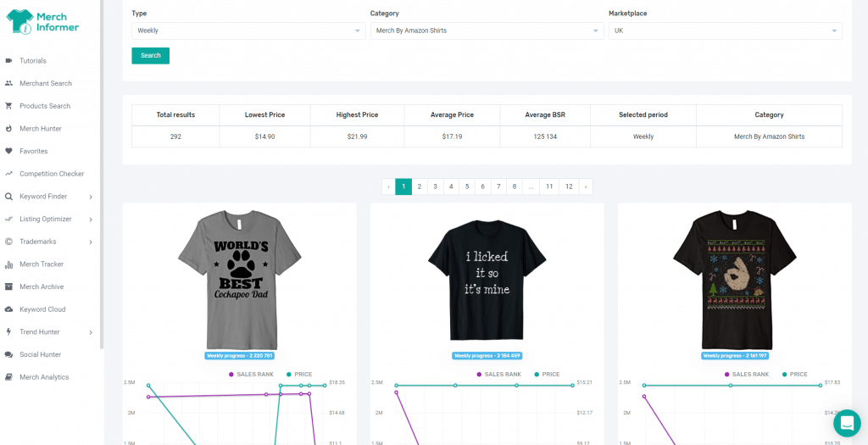Click Weekly progress 2 220 781 badge
Viewport: 868px width, 445px height.
pos(240,356)
